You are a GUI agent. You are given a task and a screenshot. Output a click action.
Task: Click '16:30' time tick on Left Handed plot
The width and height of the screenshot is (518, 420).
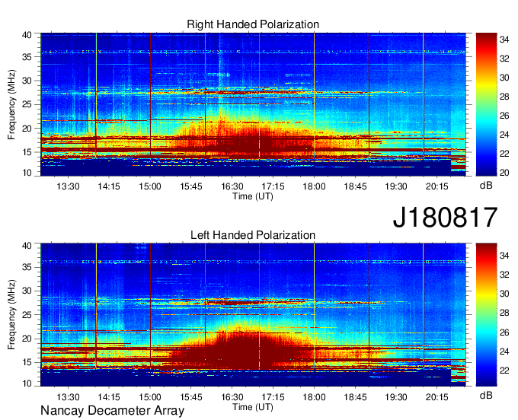232,397
